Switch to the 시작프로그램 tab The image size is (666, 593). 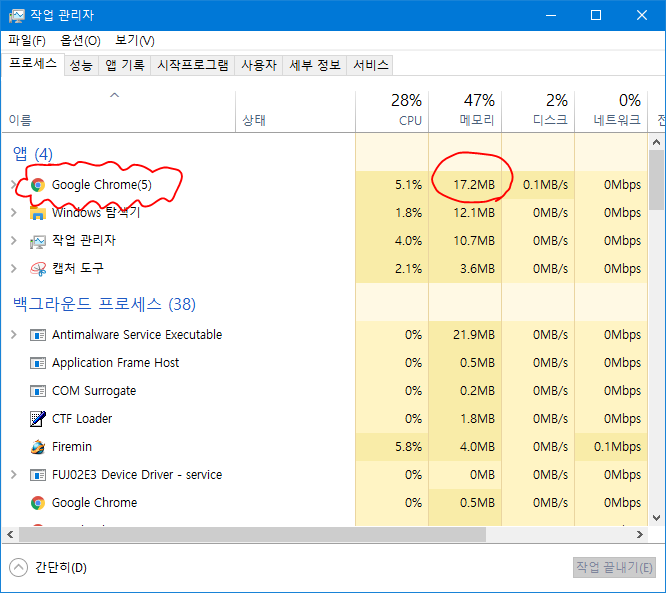pos(192,65)
